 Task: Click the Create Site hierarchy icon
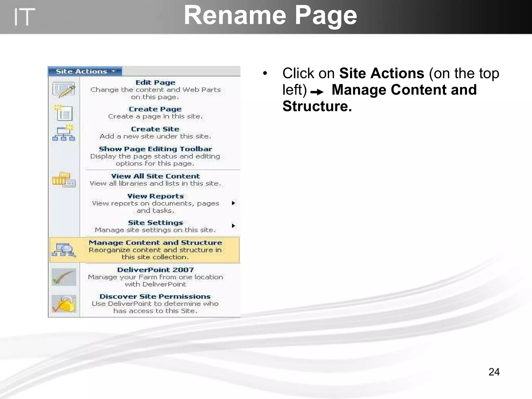(64, 132)
